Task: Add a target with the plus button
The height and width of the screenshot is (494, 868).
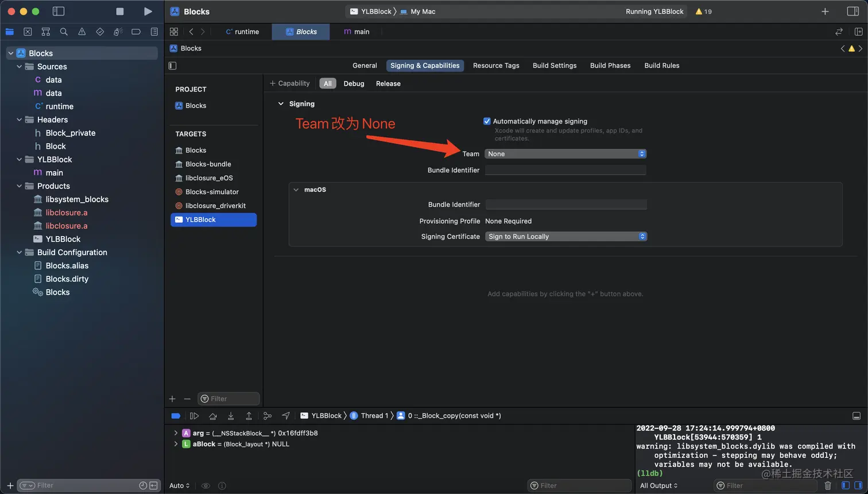Action: pyautogui.click(x=172, y=399)
